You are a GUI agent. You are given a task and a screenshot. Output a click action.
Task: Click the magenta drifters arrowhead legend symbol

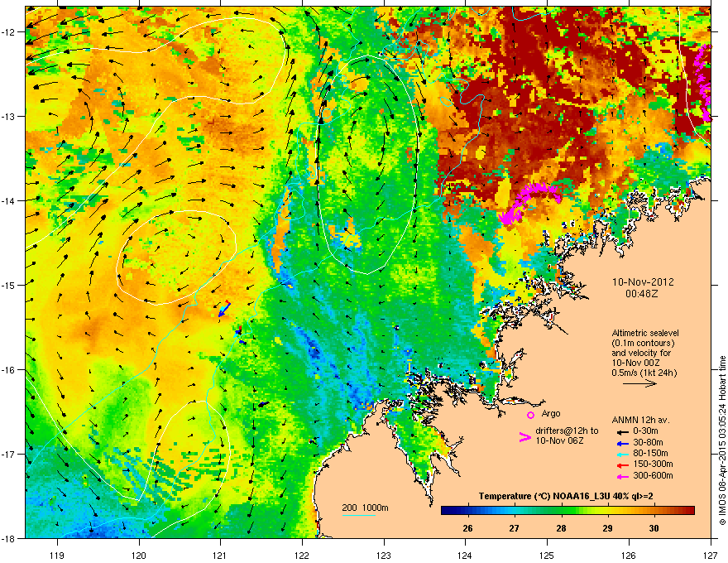pos(524,437)
